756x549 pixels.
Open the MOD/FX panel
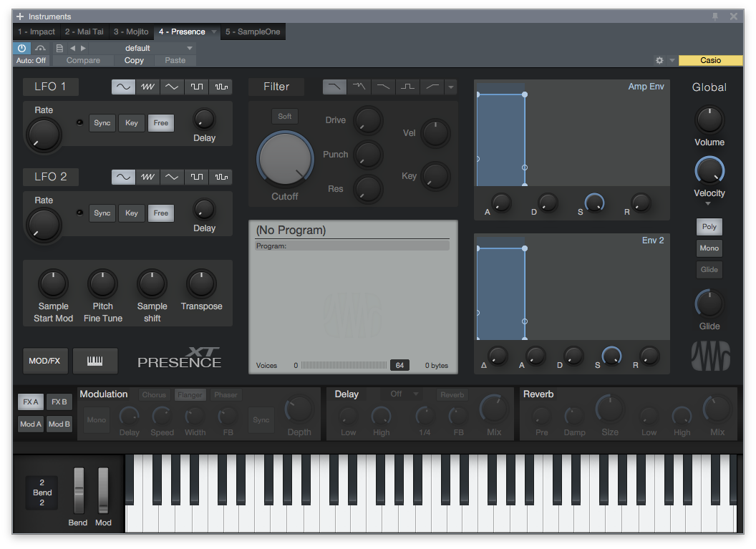pyautogui.click(x=44, y=361)
